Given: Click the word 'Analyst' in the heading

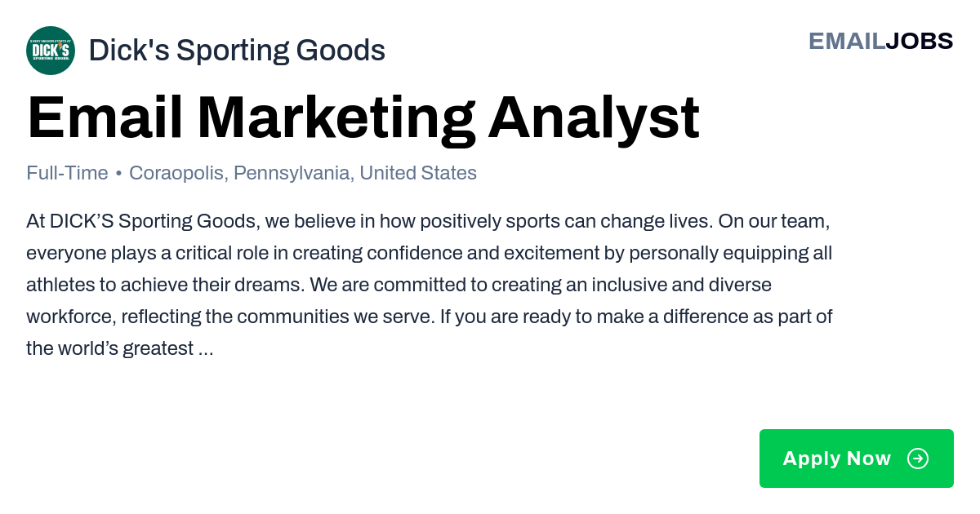Looking at the screenshot, I should 594,118.
